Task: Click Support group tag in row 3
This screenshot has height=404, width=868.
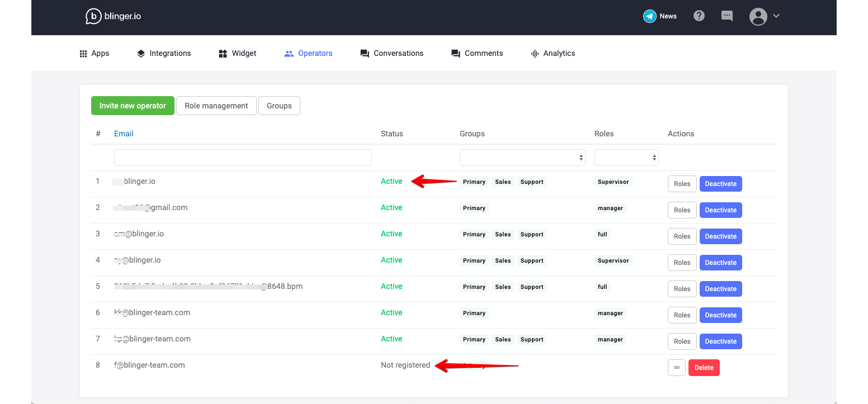Action: tap(532, 234)
